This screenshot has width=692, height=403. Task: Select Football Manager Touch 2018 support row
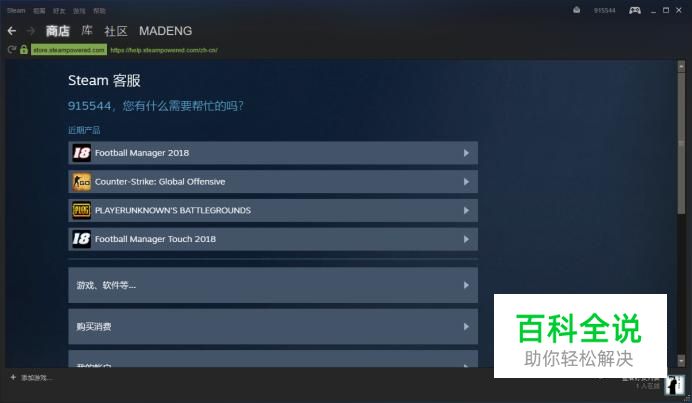[273, 239]
